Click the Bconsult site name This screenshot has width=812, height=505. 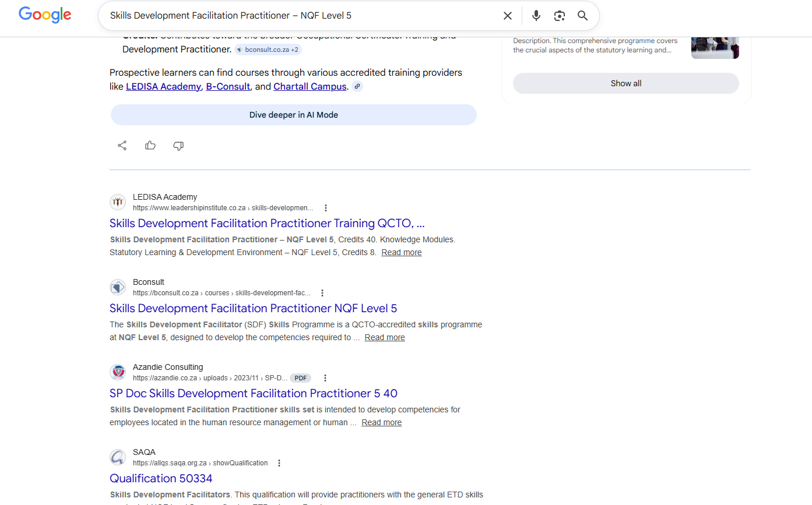[x=149, y=282]
